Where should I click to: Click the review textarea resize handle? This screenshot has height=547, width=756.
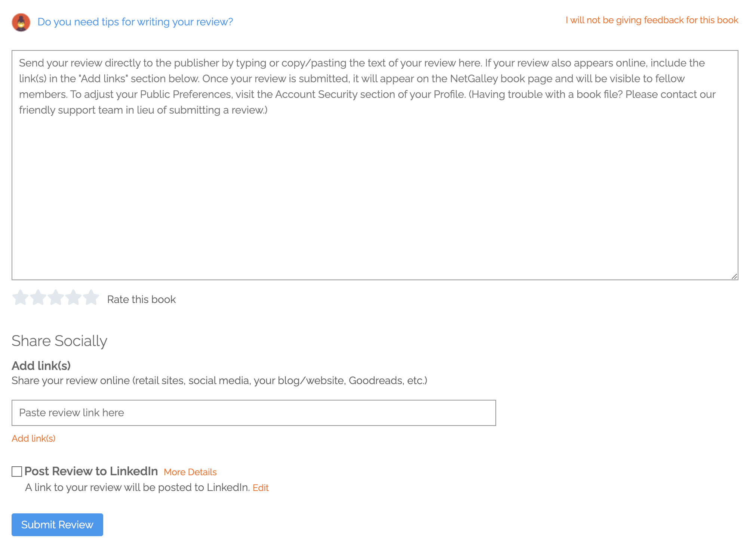pos(734,276)
